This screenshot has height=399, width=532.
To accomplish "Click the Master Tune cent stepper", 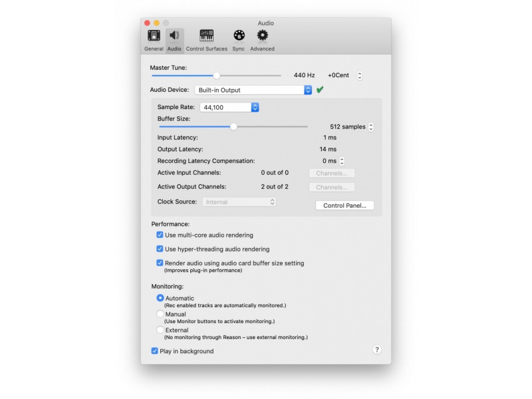I will tap(360, 75).
